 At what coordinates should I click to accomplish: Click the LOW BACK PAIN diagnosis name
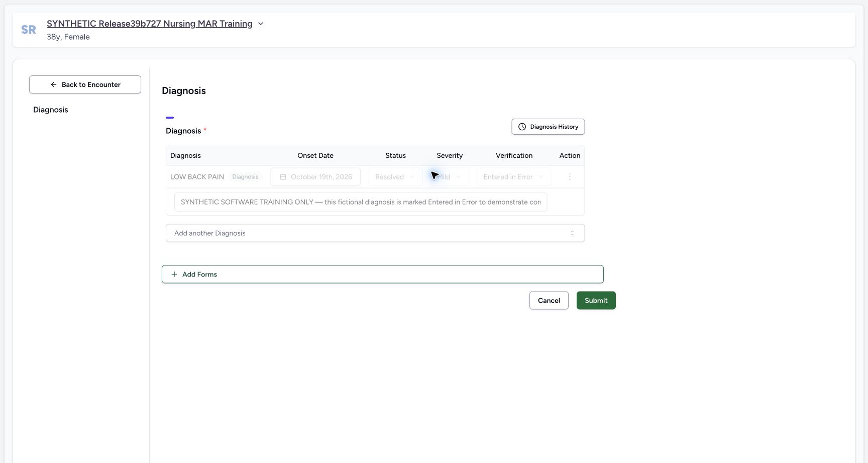(197, 177)
